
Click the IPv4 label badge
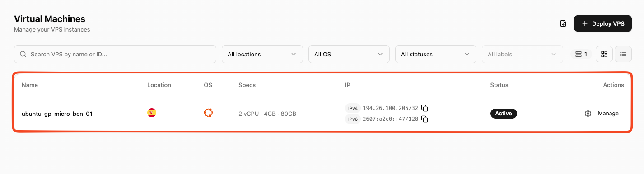[x=353, y=108]
